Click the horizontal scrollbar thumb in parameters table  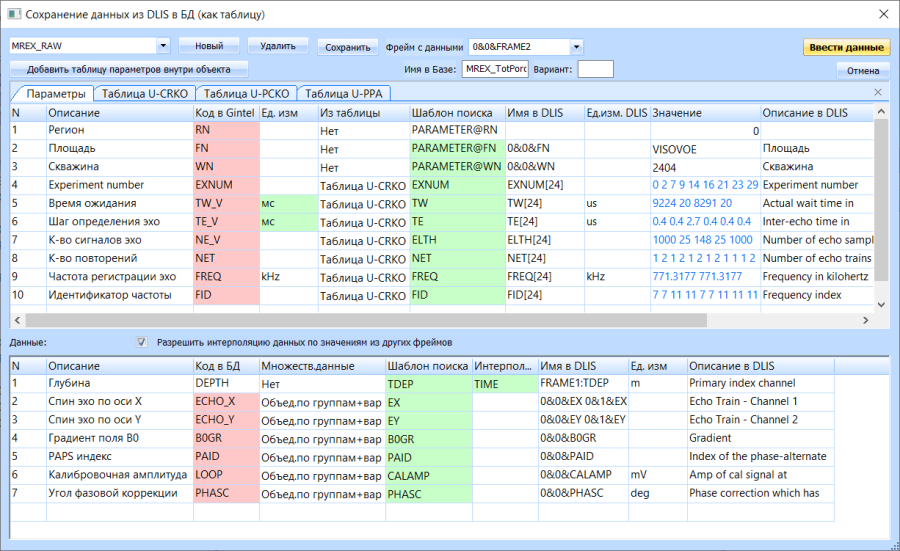pyautogui.click(x=366, y=320)
